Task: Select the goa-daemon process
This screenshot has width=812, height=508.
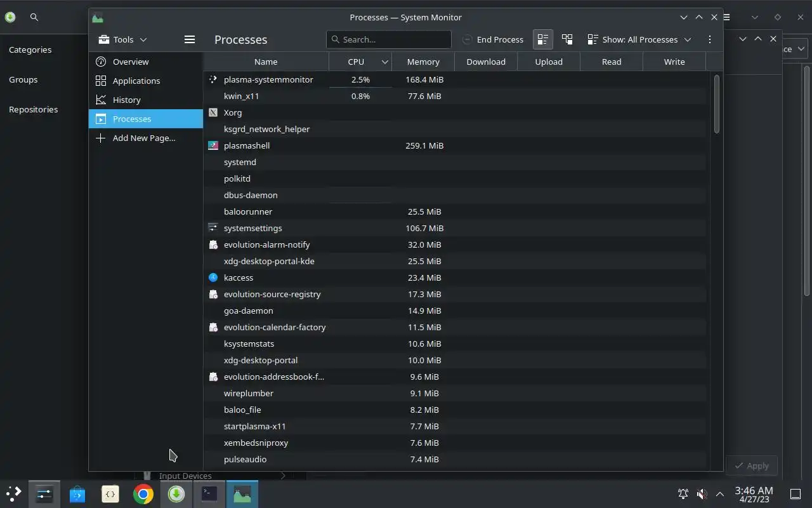Action: click(455, 311)
